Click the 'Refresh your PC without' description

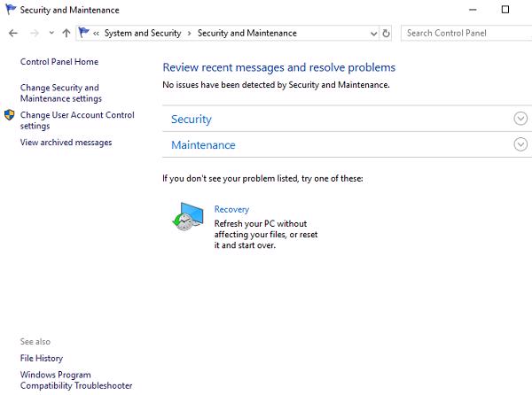point(266,235)
